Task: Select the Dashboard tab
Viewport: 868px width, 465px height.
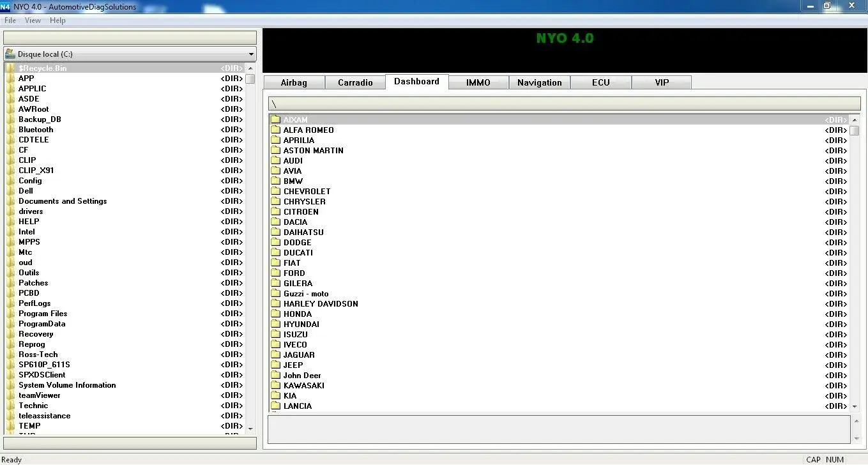Action: 417,82
